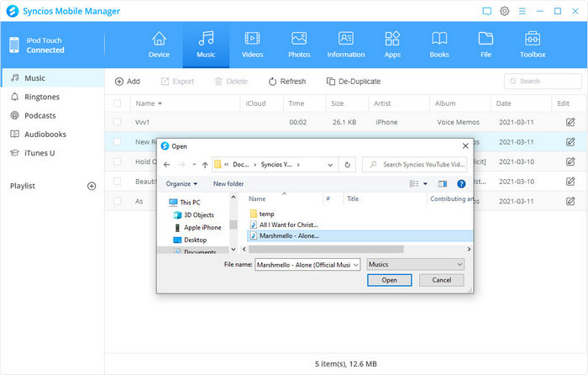Create a New folder

pos(228,184)
